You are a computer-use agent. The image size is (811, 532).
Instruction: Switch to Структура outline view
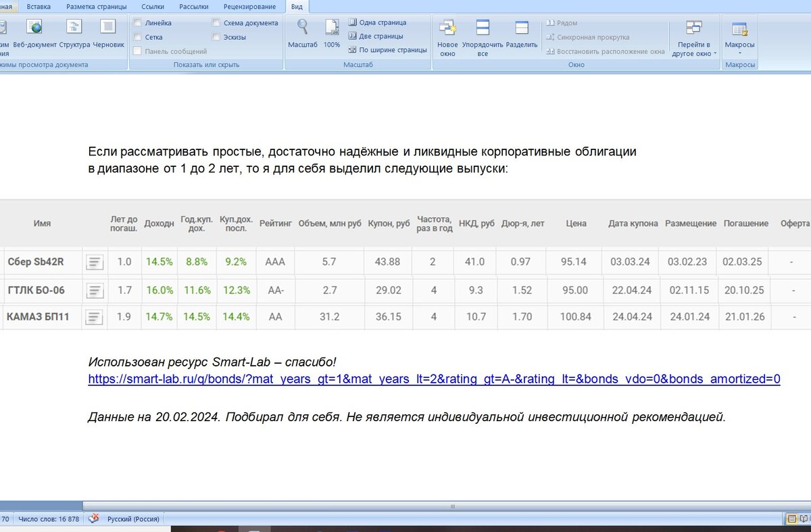74,34
